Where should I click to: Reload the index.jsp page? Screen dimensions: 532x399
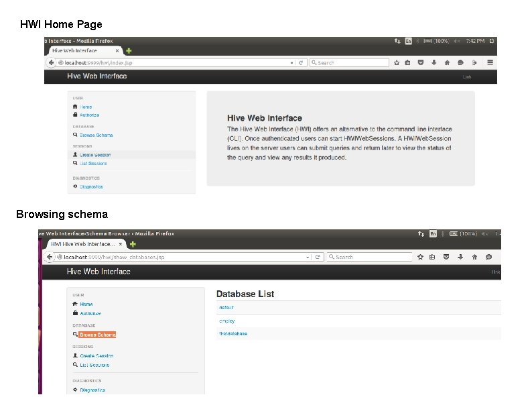[x=301, y=62]
